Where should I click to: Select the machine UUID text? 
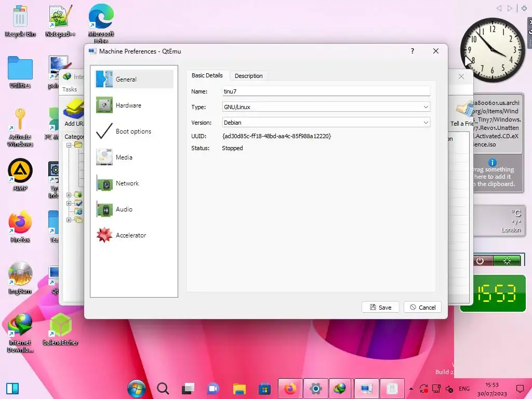point(276,136)
